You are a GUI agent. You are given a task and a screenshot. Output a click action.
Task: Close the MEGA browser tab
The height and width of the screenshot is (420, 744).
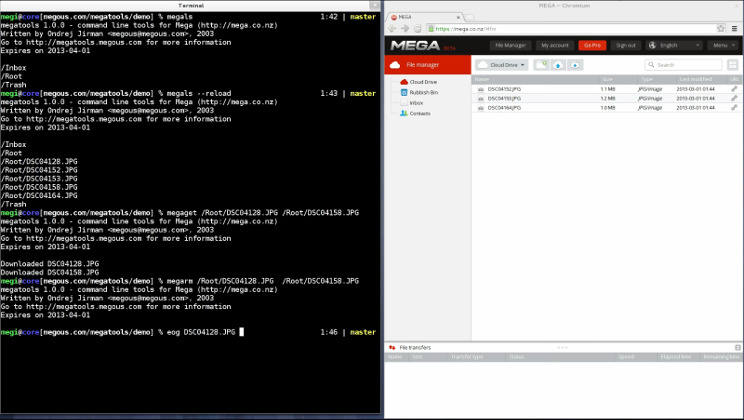click(458, 17)
